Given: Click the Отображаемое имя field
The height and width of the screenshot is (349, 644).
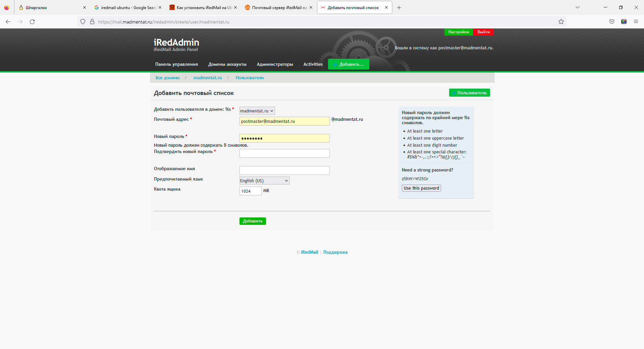Looking at the screenshot, I should coord(284,171).
